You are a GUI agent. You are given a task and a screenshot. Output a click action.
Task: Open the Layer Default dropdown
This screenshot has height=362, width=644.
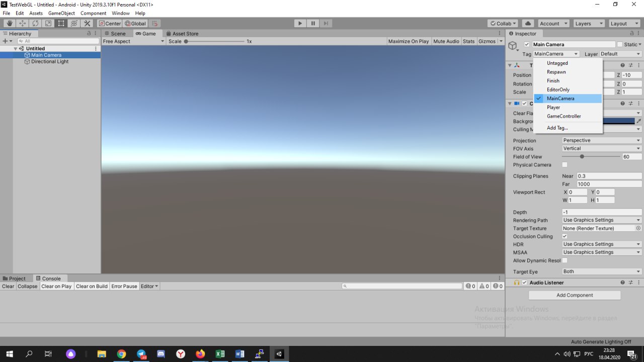click(621, 54)
